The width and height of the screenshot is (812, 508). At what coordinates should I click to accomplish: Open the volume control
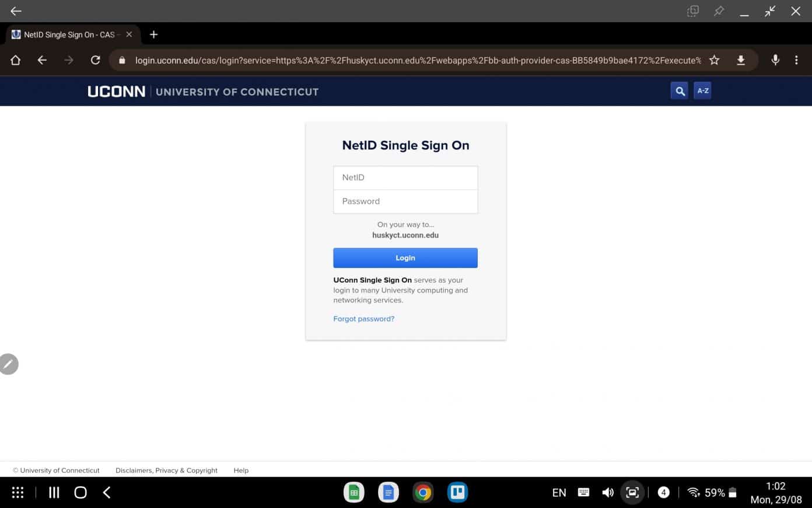(x=607, y=492)
